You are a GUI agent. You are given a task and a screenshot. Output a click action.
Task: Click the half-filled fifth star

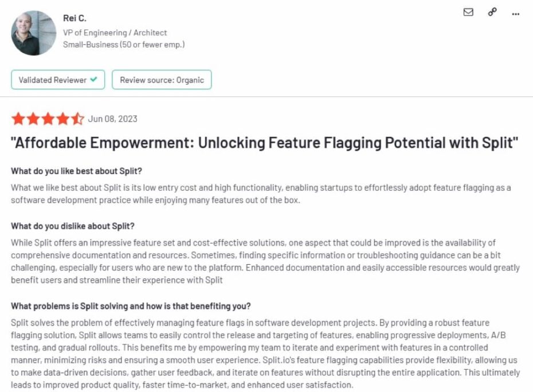(x=77, y=119)
